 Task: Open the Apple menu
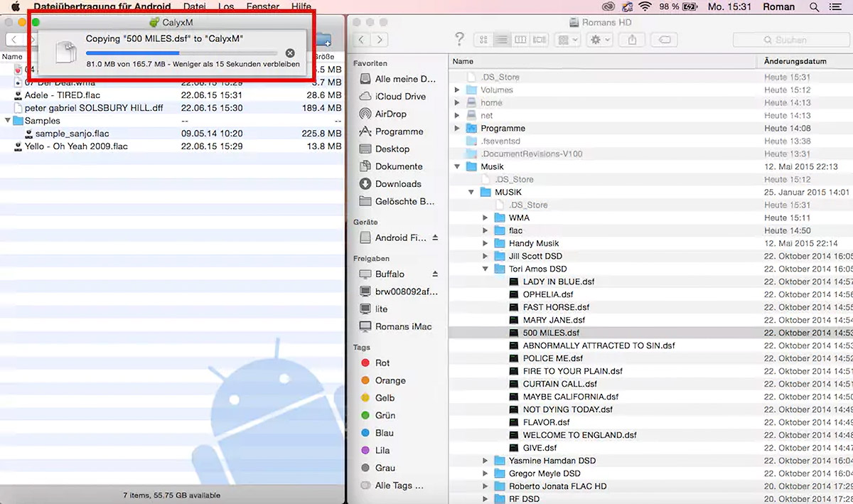click(x=14, y=6)
